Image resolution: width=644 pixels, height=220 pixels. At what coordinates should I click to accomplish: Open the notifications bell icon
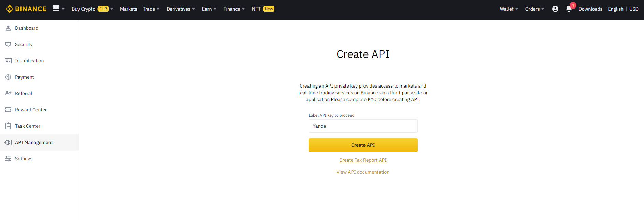(x=569, y=9)
